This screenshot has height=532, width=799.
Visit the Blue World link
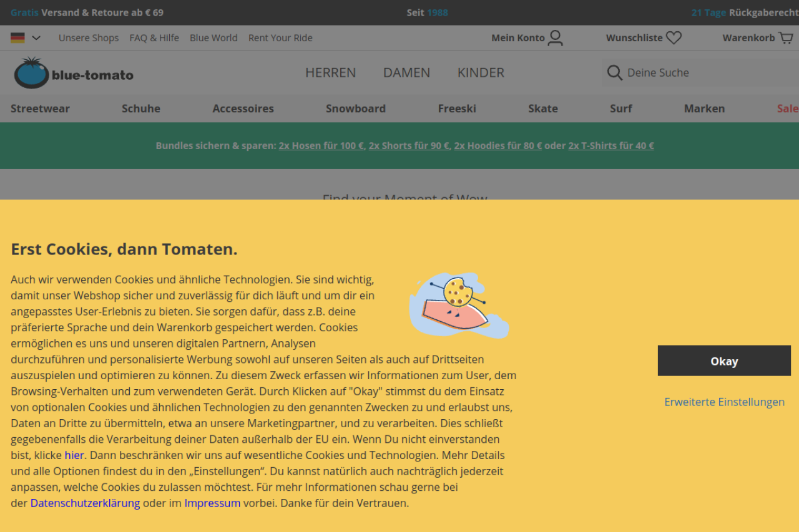213,38
